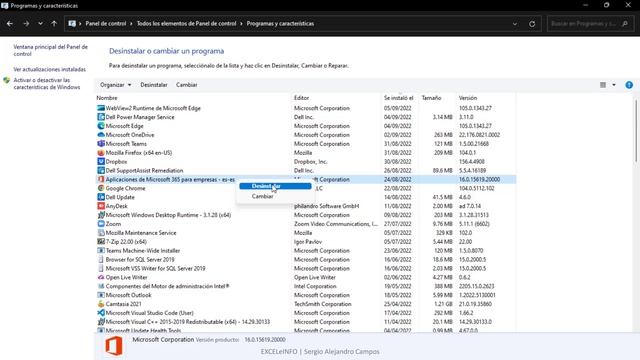Go up one level with up arrow
The image size is (640, 360).
(54, 24)
